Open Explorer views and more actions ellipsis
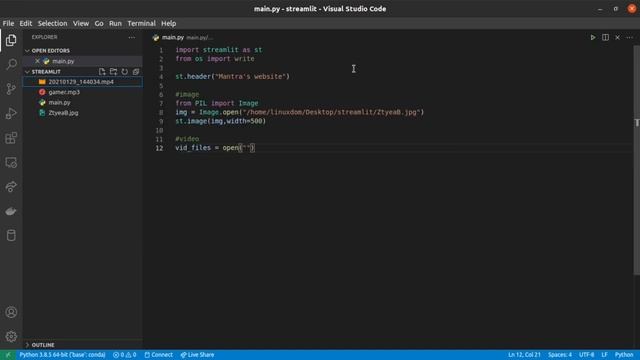This screenshot has height=360, width=640. tap(131, 37)
